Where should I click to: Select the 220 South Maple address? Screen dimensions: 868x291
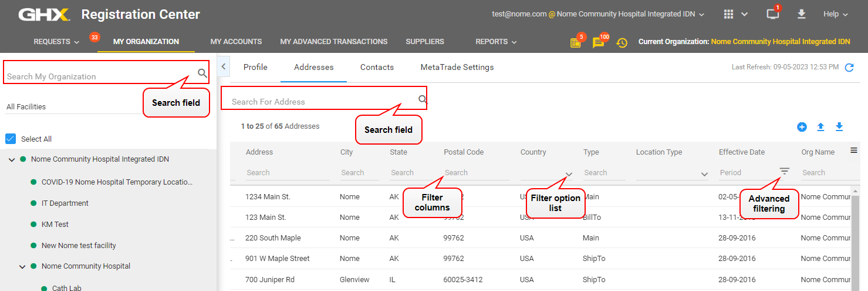tap(273, 238)
